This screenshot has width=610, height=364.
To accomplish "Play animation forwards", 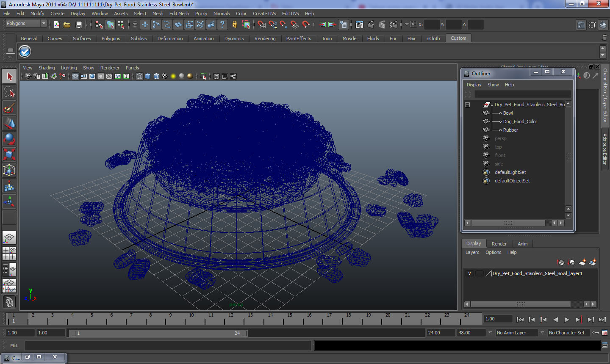I will point(567,320).
